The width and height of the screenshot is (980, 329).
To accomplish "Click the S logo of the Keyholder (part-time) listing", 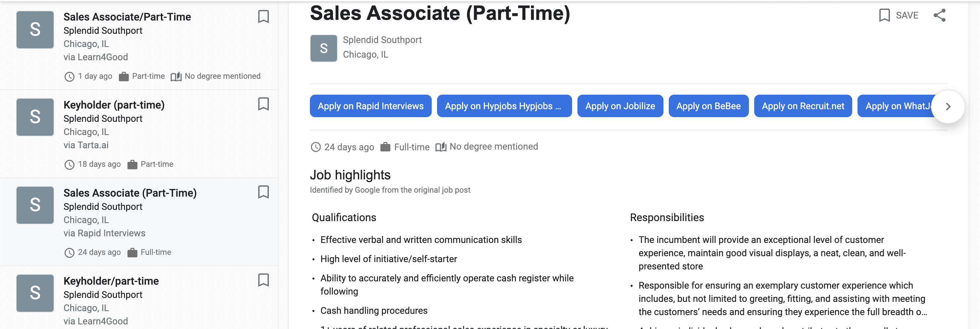I will pos(35,117).
